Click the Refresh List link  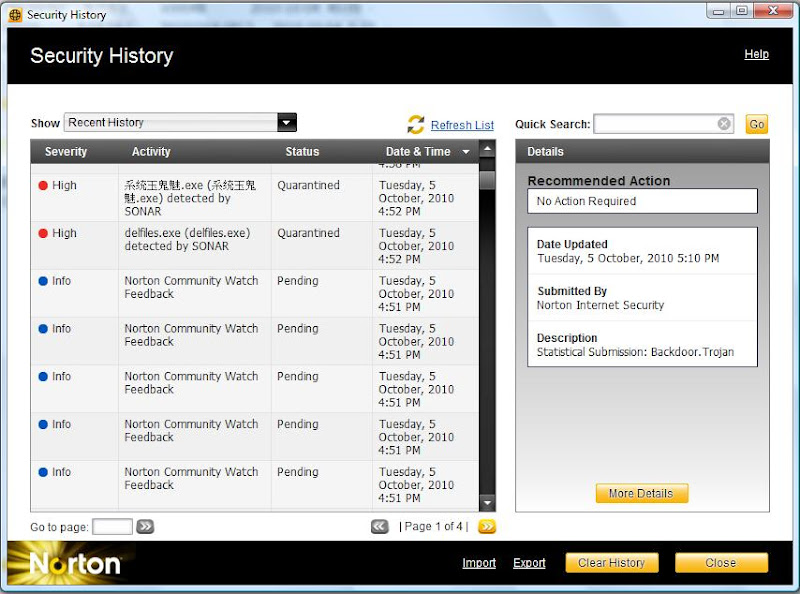[462, 125]
